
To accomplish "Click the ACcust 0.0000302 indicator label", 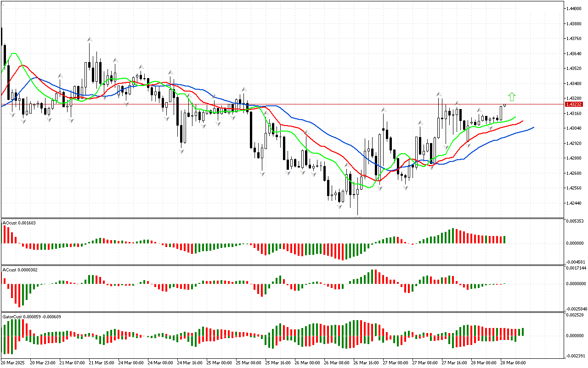I will 20,270.
